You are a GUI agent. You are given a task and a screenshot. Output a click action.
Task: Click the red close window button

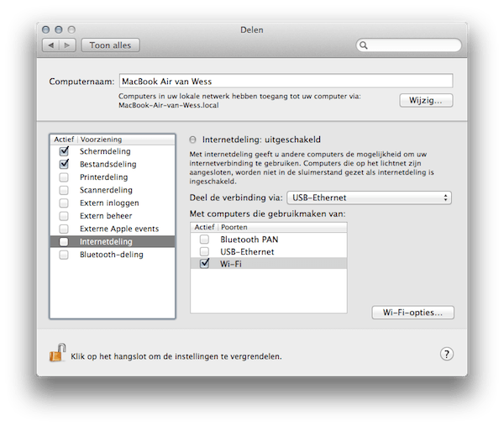click(45, 30)
